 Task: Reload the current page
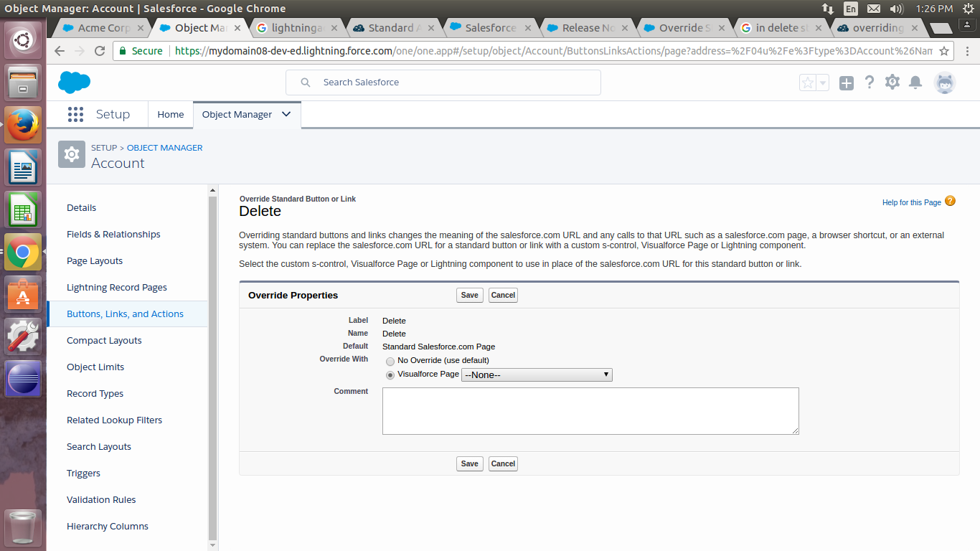(x=100, y=51)
